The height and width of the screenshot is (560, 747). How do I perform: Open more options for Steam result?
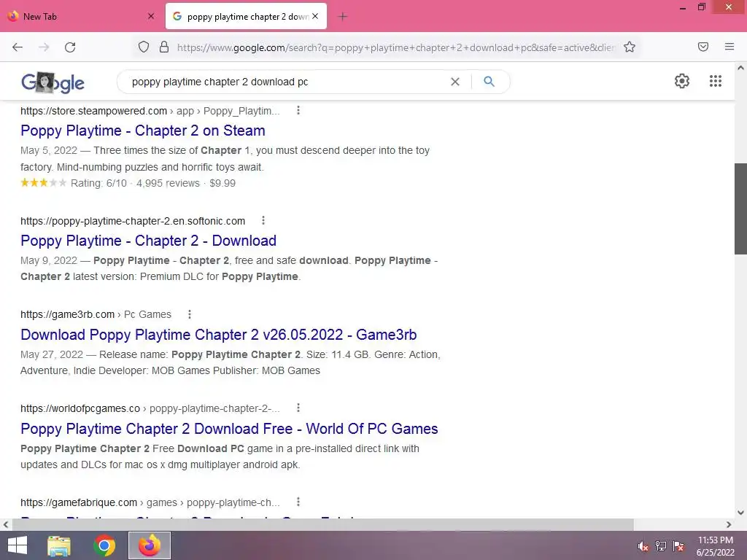click(298, 111)
